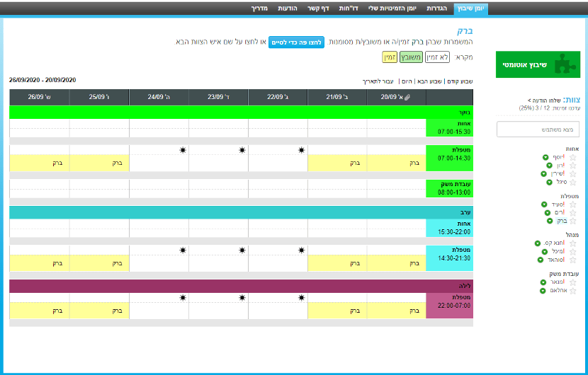Image resolution: width=588 pixels, height=375 pixels.
Task: Click the sun icon in morning מטפלת shift on ג' 22/09
Action: 303,150
